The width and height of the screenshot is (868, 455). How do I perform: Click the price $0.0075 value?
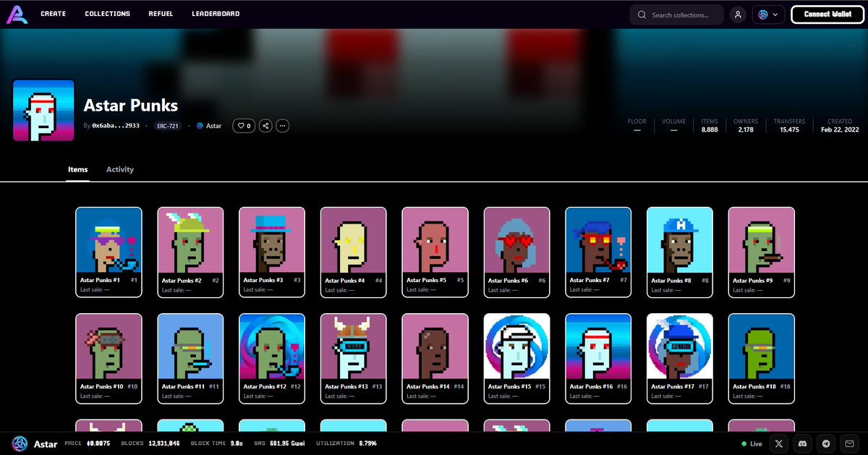click(99, 443)
